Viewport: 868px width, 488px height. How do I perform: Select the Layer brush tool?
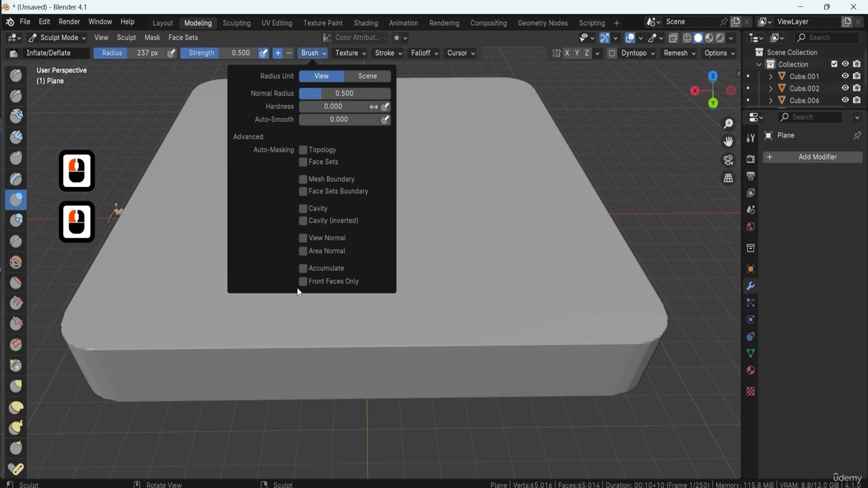tap(16, 178)
